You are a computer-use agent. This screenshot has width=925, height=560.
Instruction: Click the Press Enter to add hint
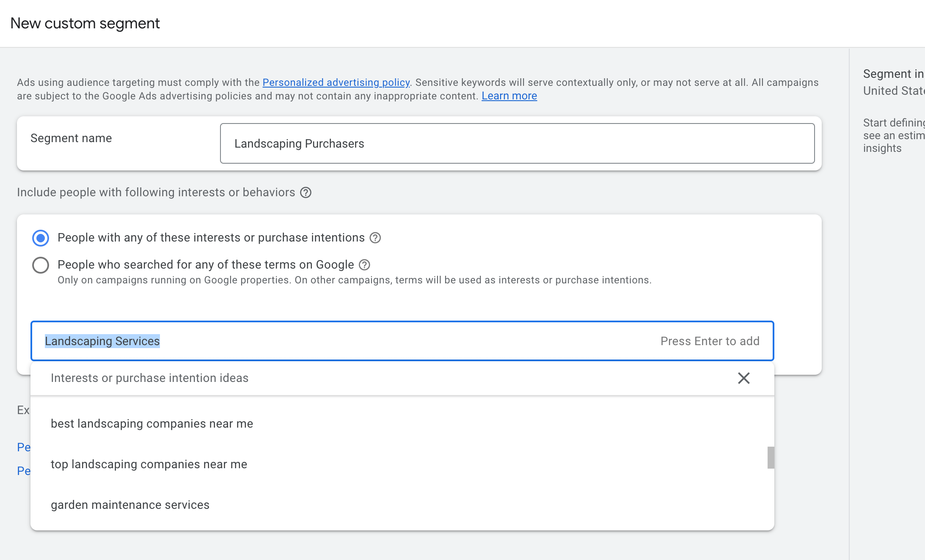[710, 341]
